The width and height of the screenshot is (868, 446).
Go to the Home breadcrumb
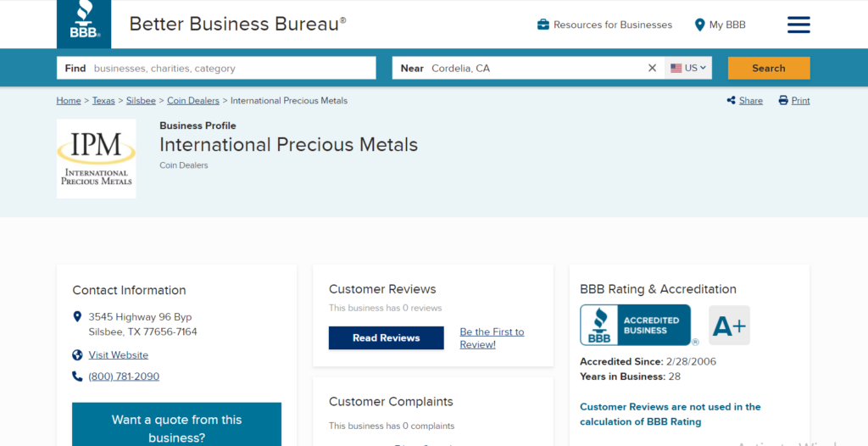[69, 100]
